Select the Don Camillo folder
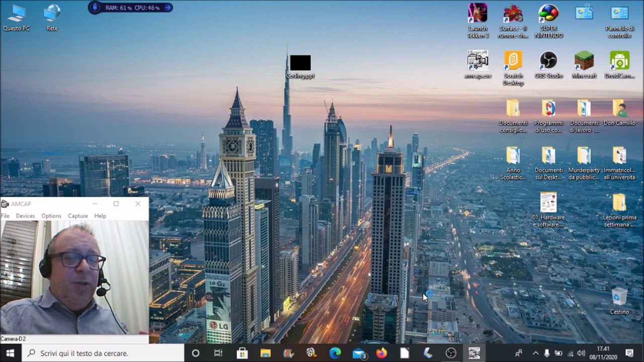Image resolution: width=644 pixels, height=362 pixels. coord(619,113)
